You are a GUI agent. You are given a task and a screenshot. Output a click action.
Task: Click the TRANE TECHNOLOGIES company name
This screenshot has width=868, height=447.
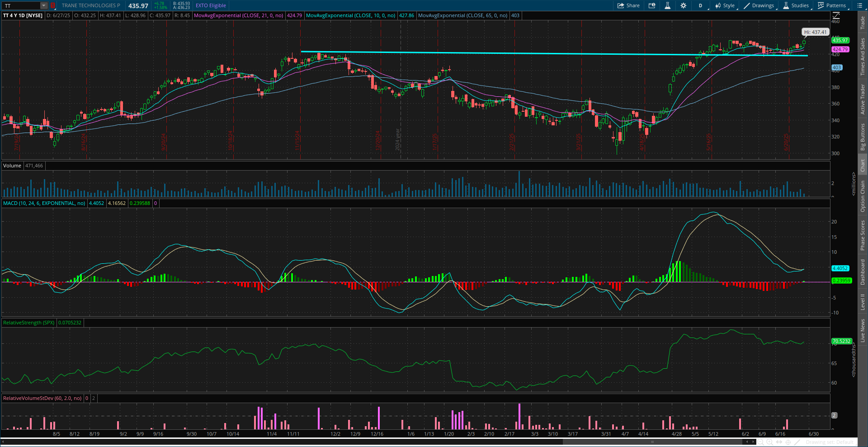(x=91, y=5)
